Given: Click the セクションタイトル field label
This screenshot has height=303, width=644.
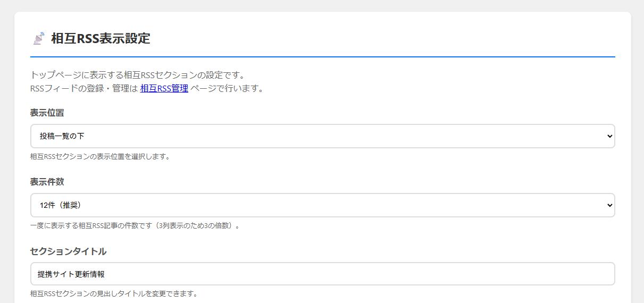Looking at the screenshot, I should coord(68,251).
